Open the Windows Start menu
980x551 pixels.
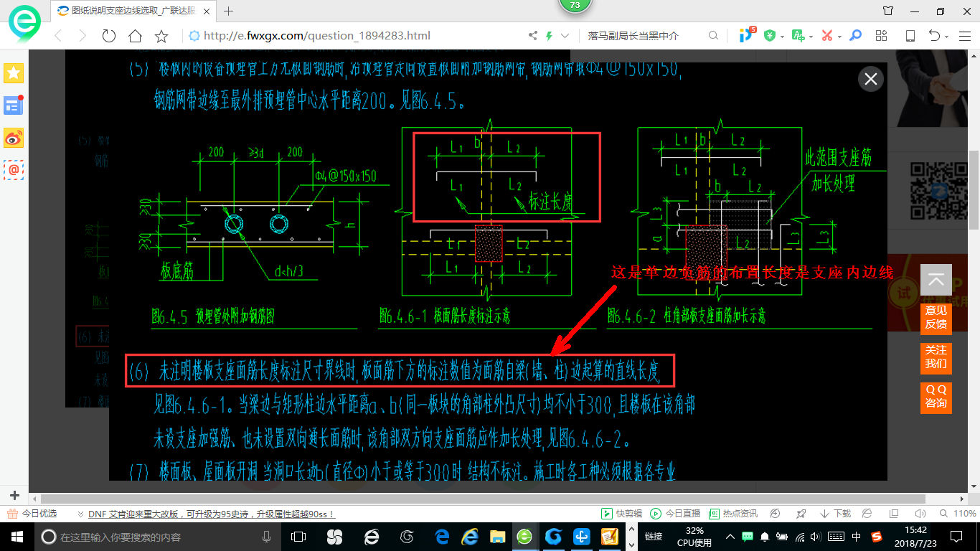click(x=17, y=536)
